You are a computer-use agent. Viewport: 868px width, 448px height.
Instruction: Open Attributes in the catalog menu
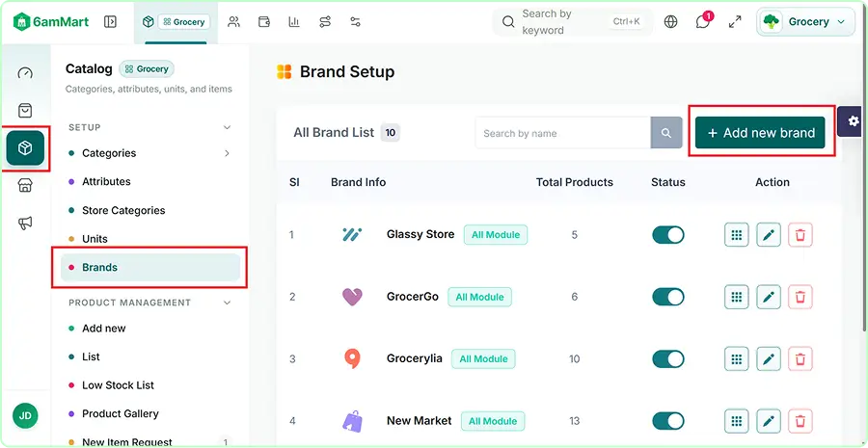coord(106,181)
